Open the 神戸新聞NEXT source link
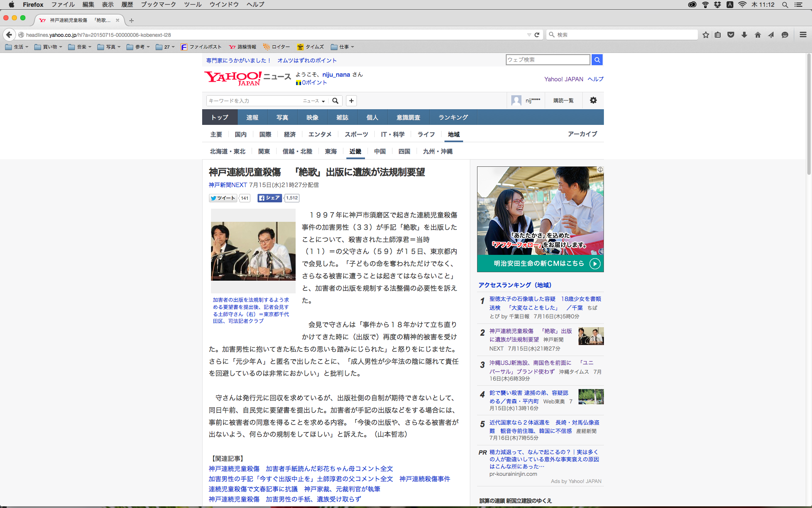Image resolution: width=812 pixels, height=508 pixels. click(x=228, y=185)
